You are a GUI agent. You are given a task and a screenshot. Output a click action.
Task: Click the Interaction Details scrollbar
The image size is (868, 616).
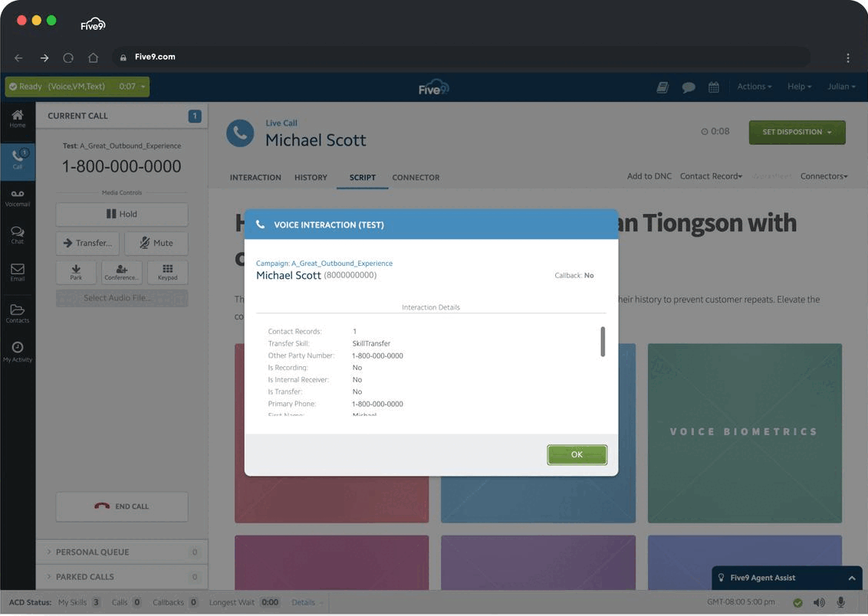603,342
